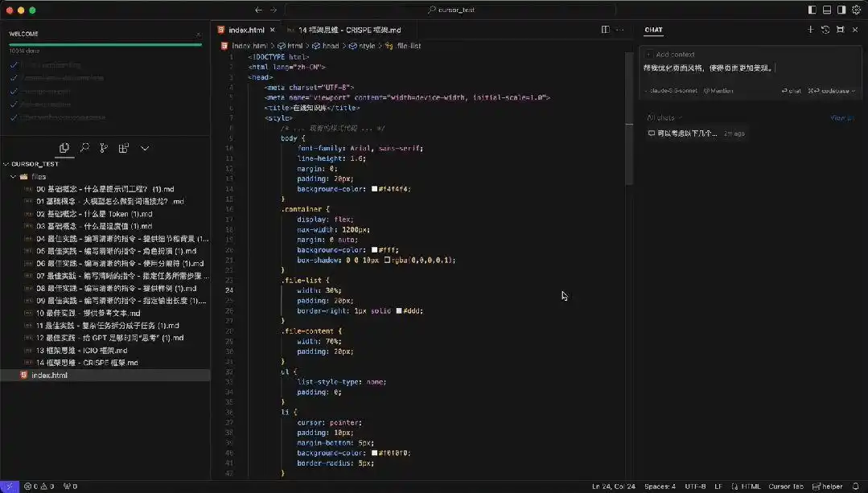Image resolution: width=868 pixels, height=493 pixels.
Task: Select the CHAT panel tab
Action: point(652,30)
